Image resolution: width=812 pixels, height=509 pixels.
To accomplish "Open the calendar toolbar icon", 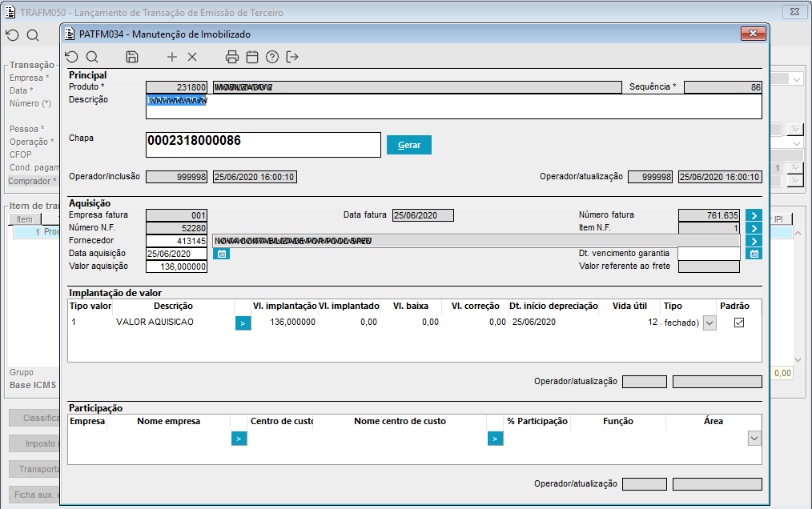I will [x=252, y=57].
